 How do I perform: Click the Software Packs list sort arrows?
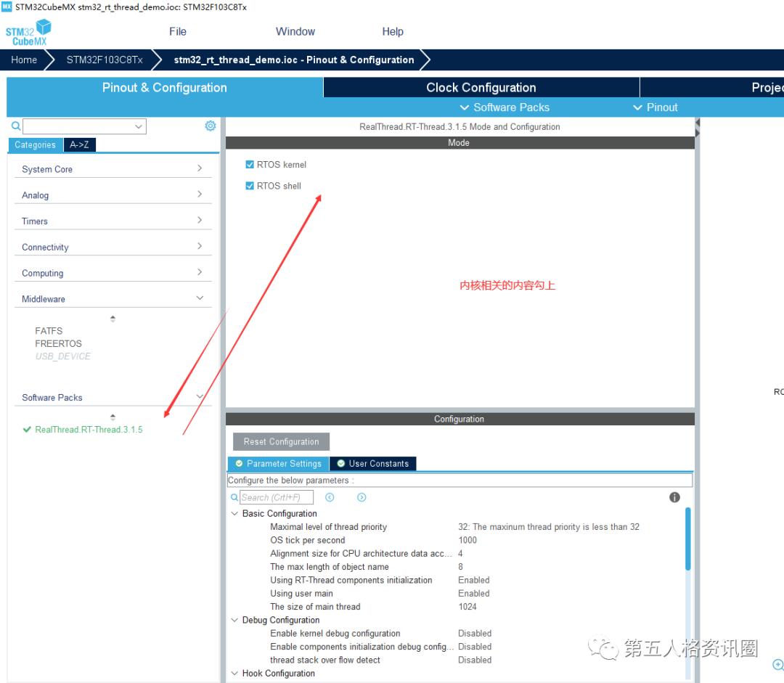(x=113, y=417)
